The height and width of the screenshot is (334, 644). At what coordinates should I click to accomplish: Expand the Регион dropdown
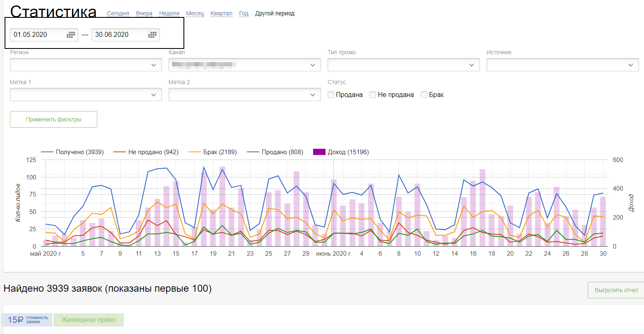[x=86, y=65]
